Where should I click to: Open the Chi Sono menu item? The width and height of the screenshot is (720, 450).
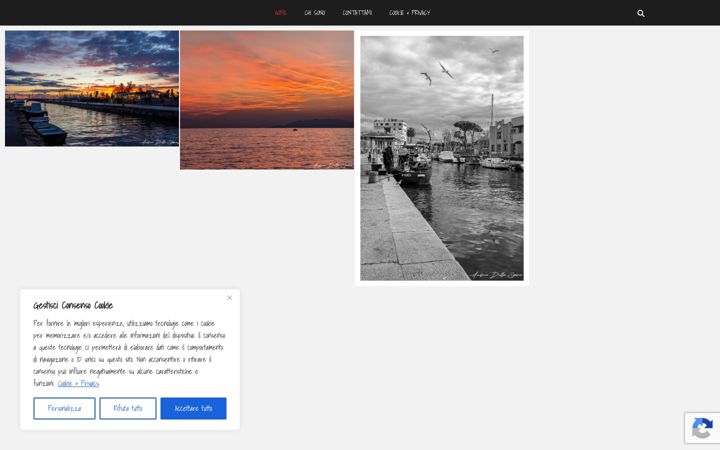[x=315, y=13]
